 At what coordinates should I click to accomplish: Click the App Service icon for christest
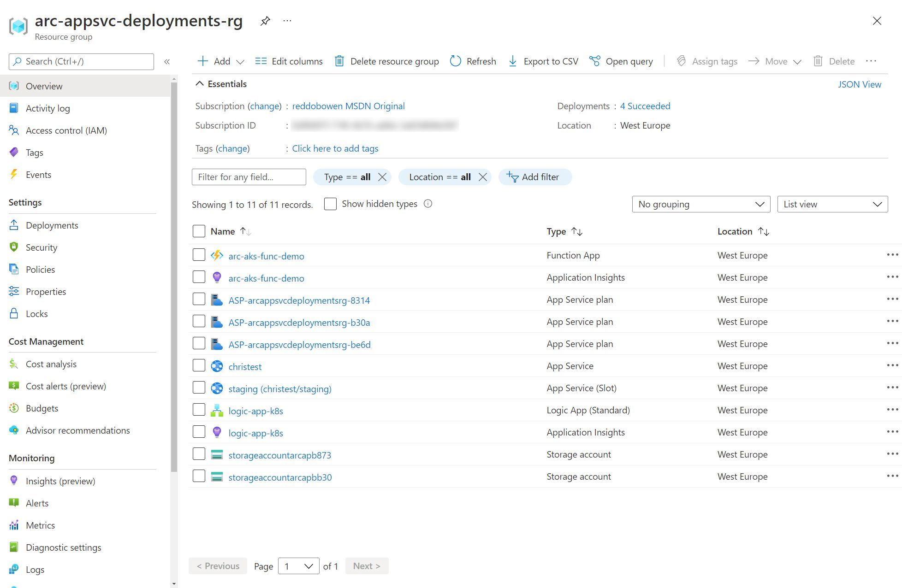(217, 366)
